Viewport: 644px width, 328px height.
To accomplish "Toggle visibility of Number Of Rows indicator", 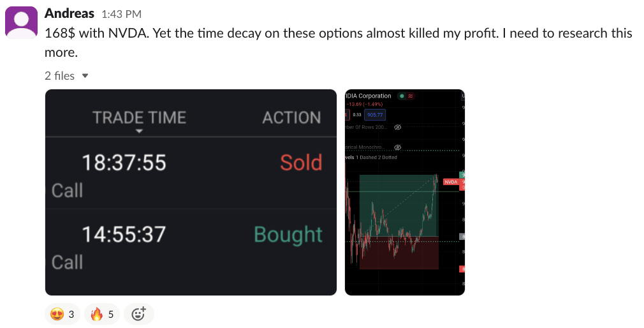I will tap(397, 128).
